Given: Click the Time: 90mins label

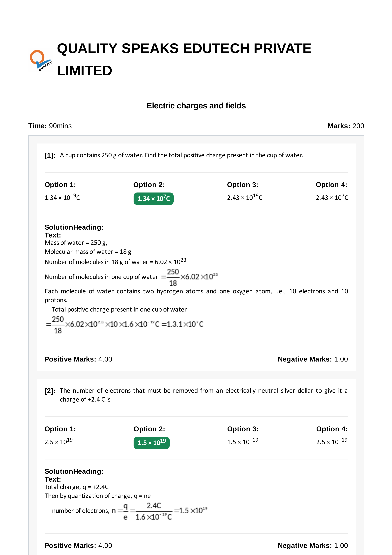Looking at the screenshot, I should pos(50,126).
